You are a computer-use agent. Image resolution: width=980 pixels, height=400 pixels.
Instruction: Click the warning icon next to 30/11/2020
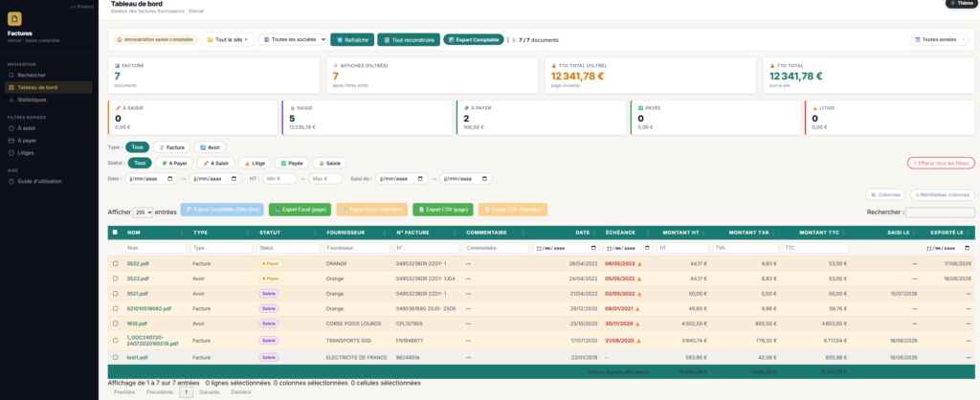(x=639, y=323)
